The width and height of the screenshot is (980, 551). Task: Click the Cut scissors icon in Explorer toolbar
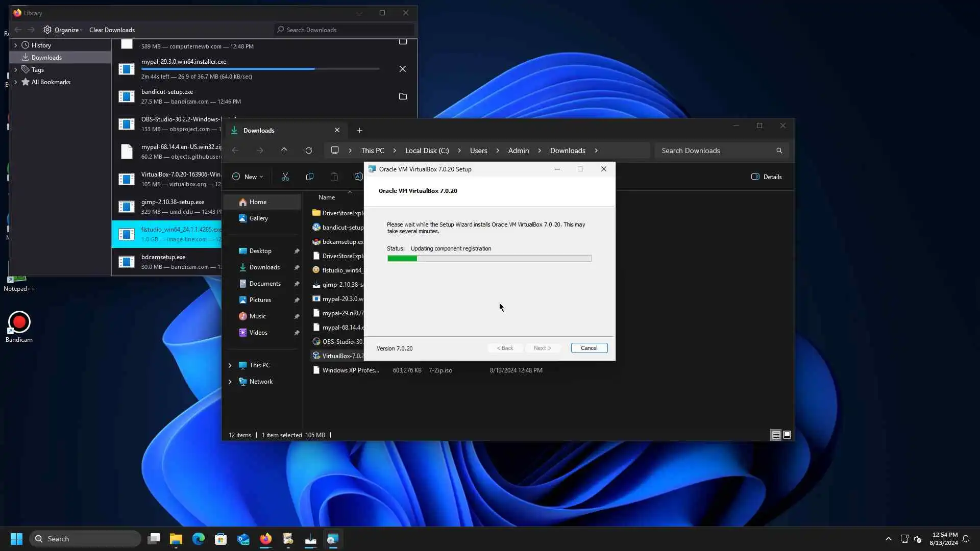click(x=285, y=177)
